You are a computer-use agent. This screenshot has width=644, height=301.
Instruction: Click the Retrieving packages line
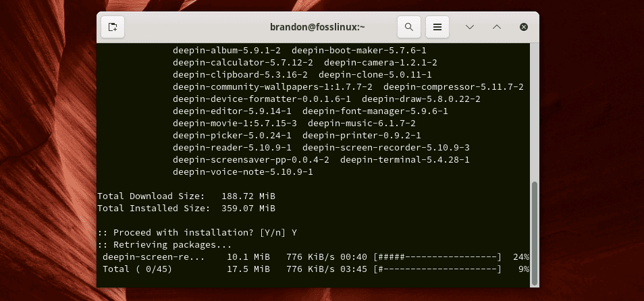tap(165, 245)
